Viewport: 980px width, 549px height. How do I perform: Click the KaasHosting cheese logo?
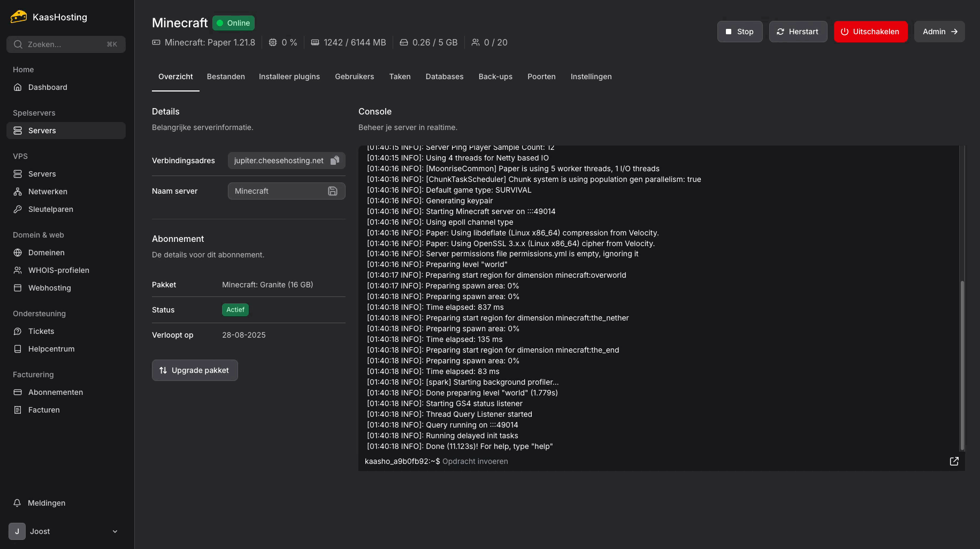click(x=19, y=17)
